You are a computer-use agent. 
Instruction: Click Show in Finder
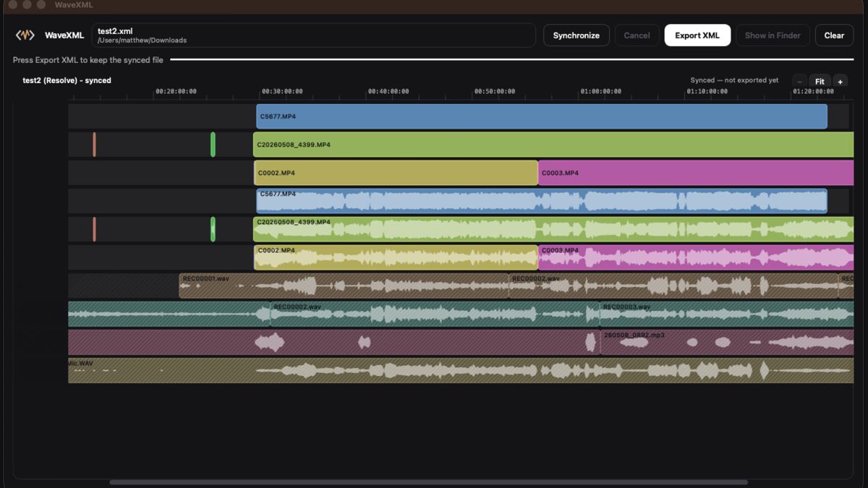pyautogui.click(x=773, y=35)
